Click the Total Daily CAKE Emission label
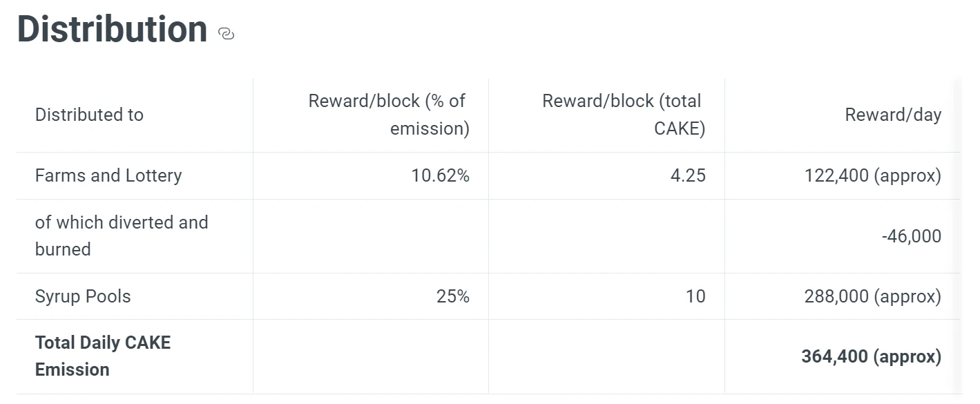The height and width of the screenshot is (404, 980). 103,356
